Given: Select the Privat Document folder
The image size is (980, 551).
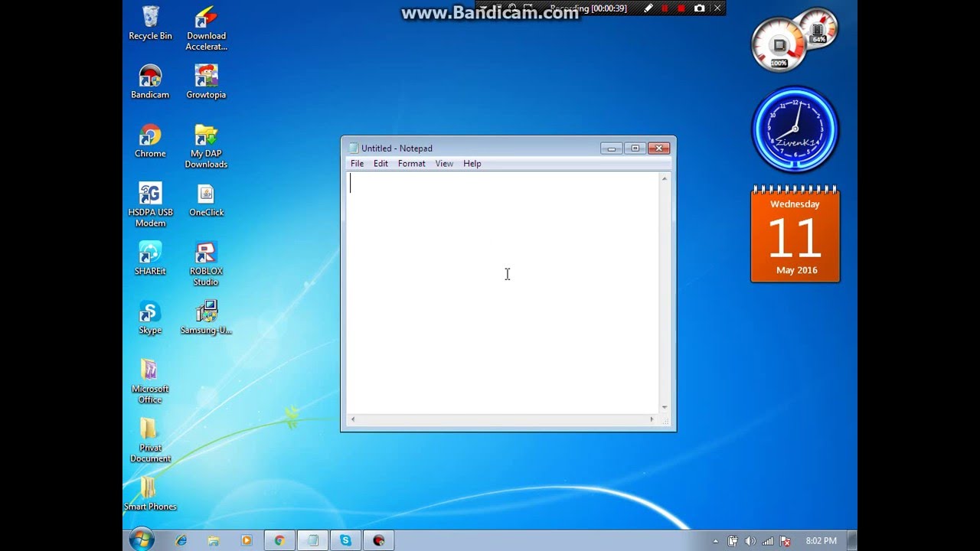Looking at the screenshot, I should click(150, 441).
